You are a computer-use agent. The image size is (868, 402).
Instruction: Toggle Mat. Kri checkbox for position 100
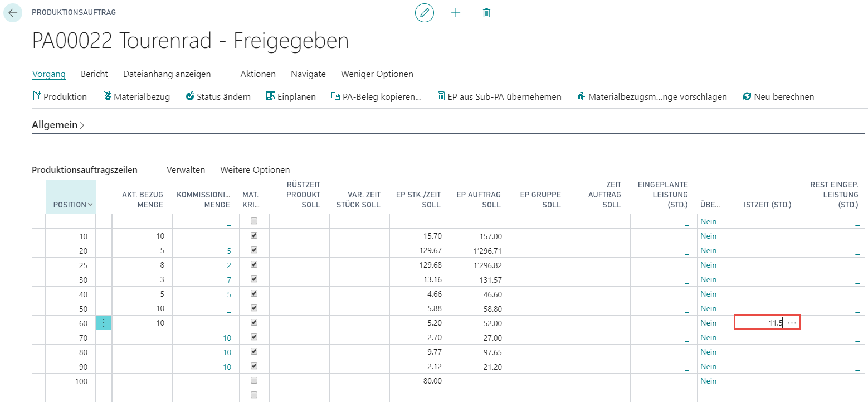[x=254, y=380]
